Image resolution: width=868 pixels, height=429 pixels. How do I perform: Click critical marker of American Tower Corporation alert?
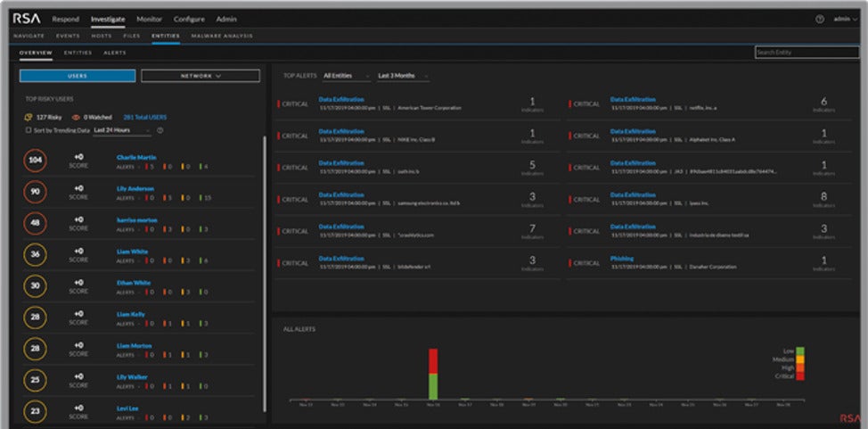[278, 104]
